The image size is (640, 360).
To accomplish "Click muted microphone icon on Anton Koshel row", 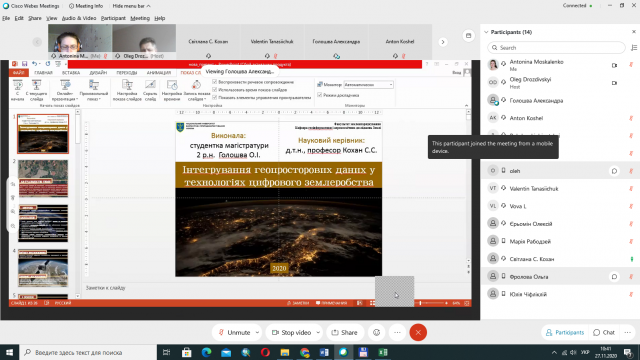I will [x=631, y=118].
